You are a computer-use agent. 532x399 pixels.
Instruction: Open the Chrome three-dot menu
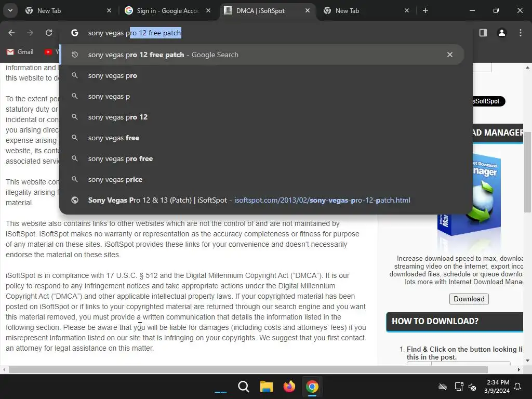(521, 33)
